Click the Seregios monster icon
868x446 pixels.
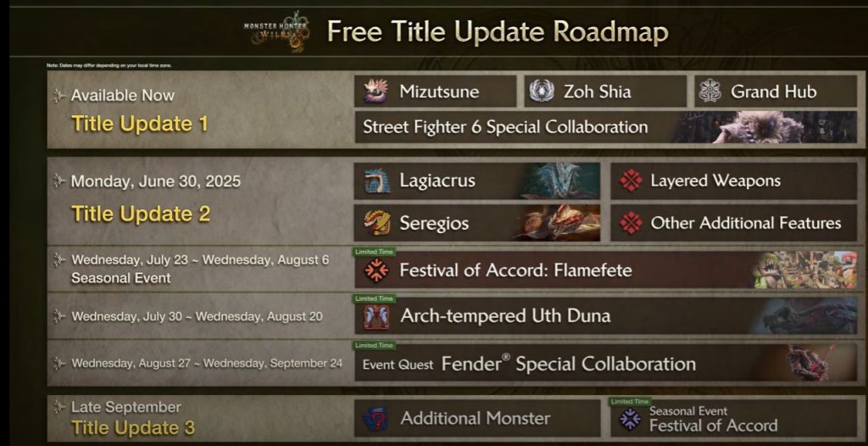[377, 223]
